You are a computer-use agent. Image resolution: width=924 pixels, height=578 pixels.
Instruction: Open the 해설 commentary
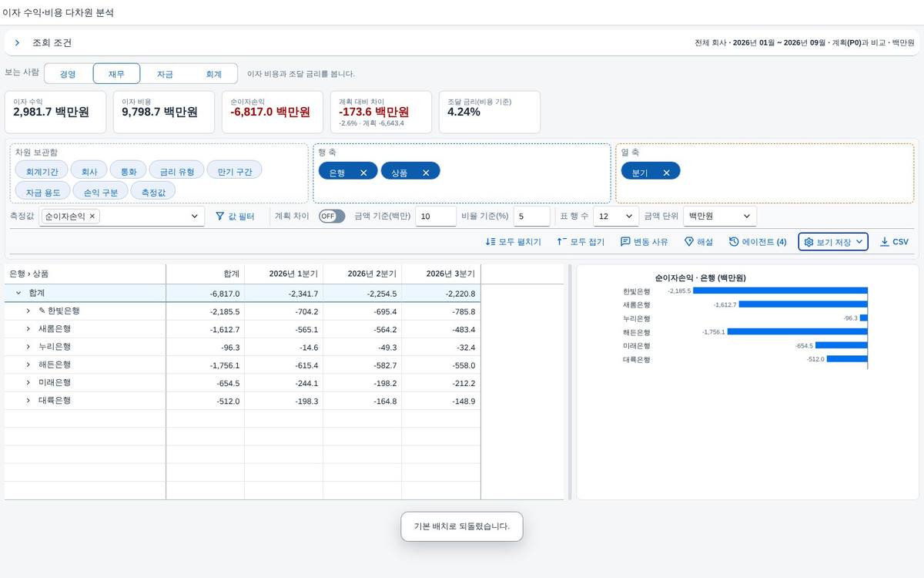(x=699, y=242)
